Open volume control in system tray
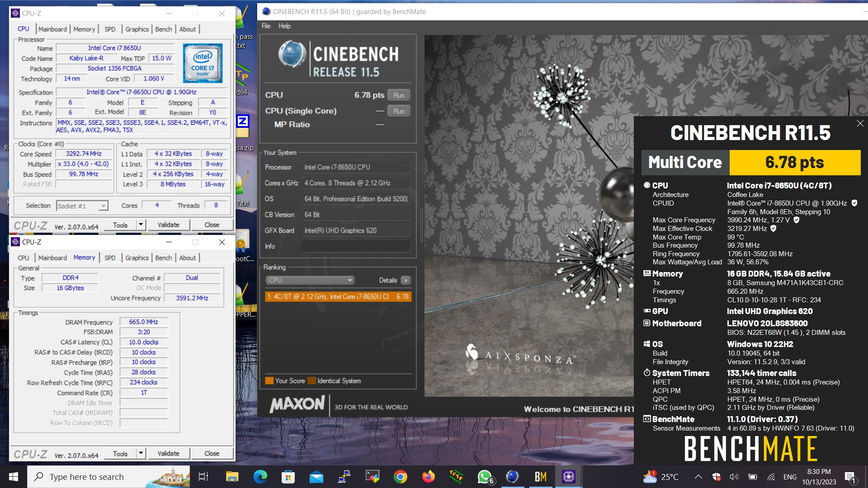Screen dimensions: 868x488 click(734, 477)
